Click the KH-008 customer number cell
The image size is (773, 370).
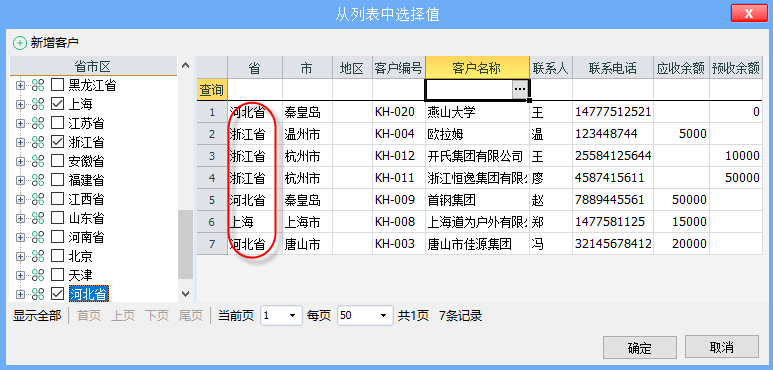[398, 222]
